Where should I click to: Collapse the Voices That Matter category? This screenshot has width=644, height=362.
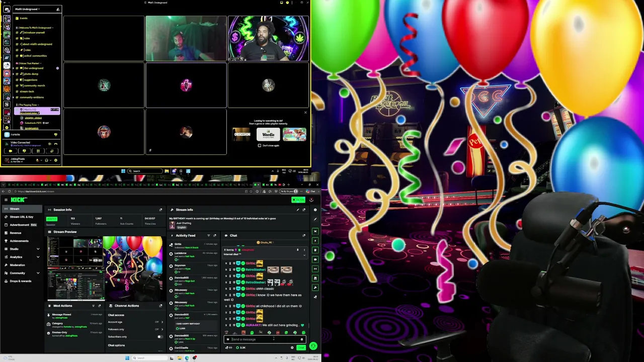[29, 63]
